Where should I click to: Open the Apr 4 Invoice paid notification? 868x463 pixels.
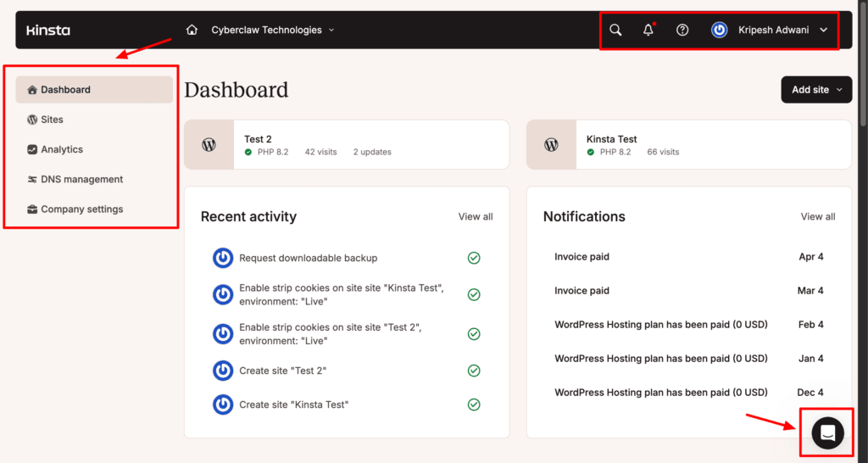click(x=689, y=257)
